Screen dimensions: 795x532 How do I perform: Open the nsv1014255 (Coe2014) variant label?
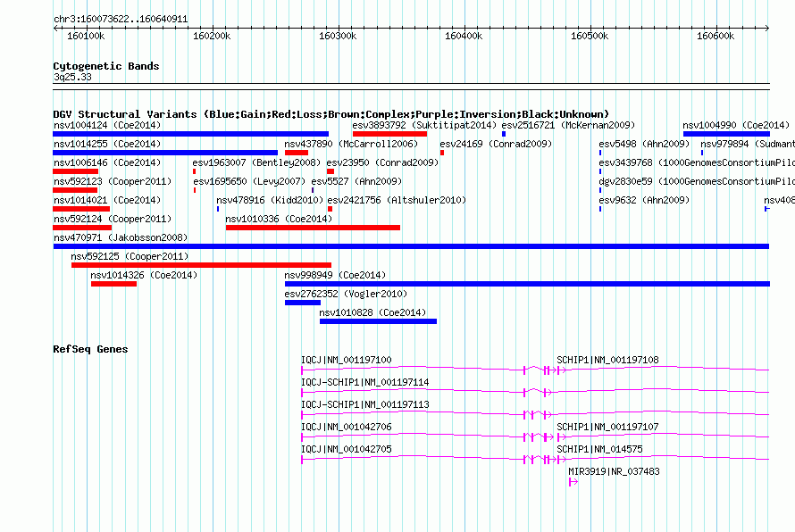(x=107, y=144)
